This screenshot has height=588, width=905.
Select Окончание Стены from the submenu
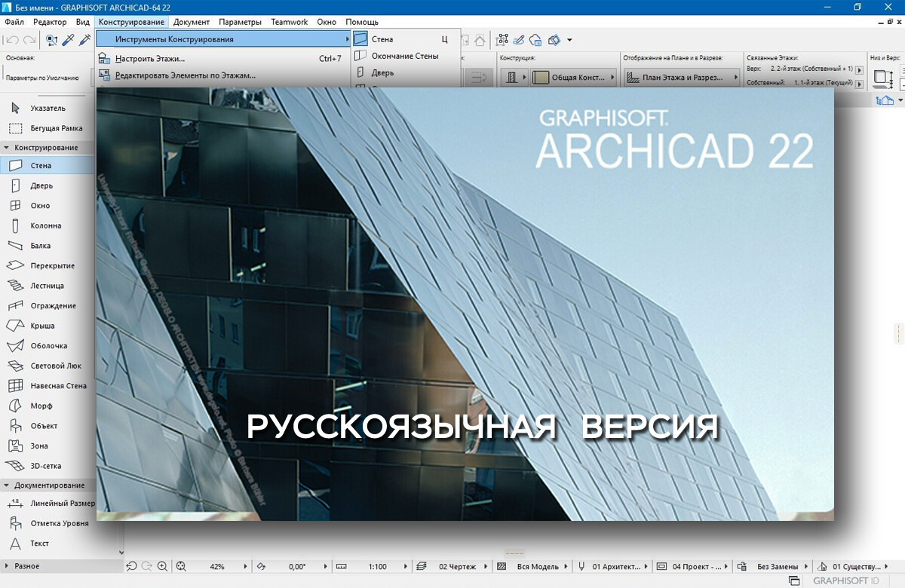[404, 56]
